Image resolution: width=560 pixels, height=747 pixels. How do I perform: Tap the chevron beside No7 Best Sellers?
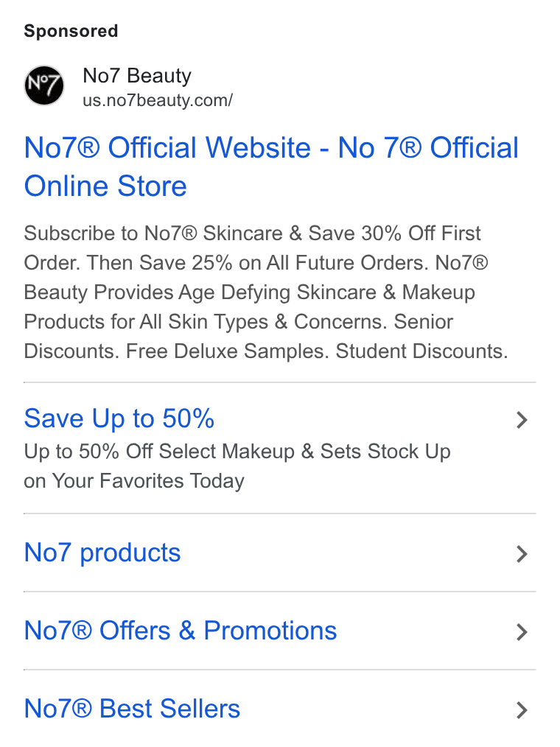(x=522, y=710)
